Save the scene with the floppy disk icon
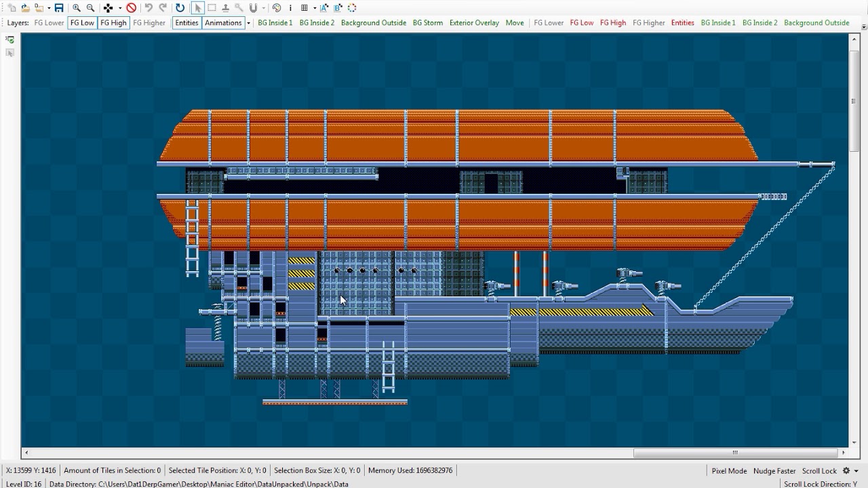Viewport: 868px width, 488px height. [x=59, y=8]
